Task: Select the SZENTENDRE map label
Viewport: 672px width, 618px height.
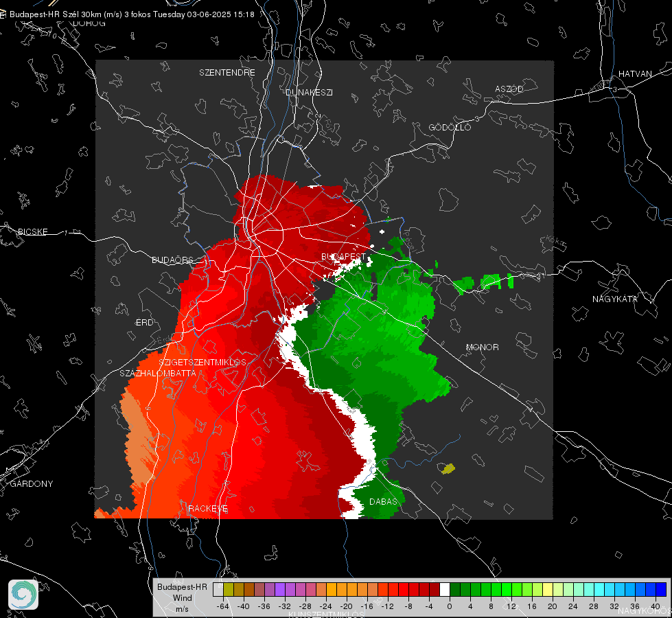Action: pyautogui.click(x=227, y=73)
